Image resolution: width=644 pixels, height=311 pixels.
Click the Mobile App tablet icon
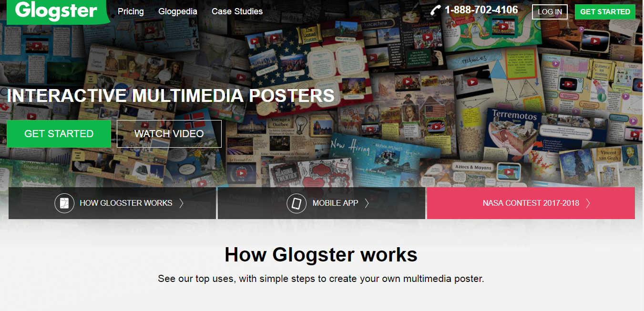coord(296,203)
